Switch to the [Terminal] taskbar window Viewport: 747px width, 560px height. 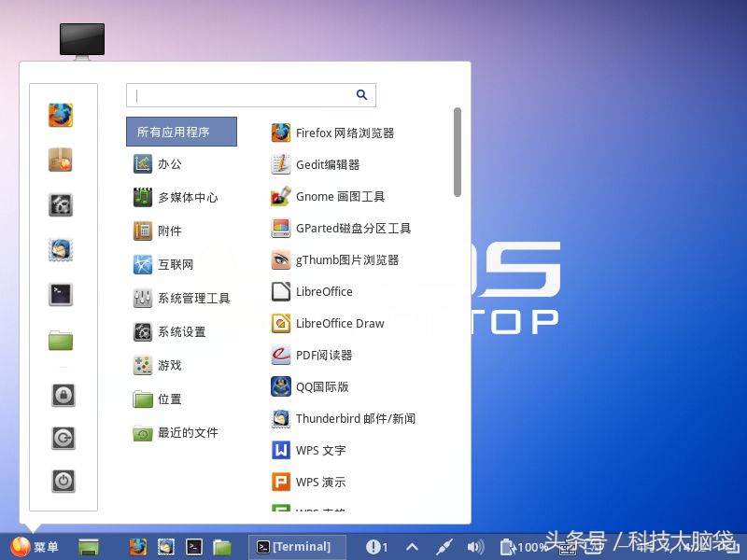[x=297, y=547]
